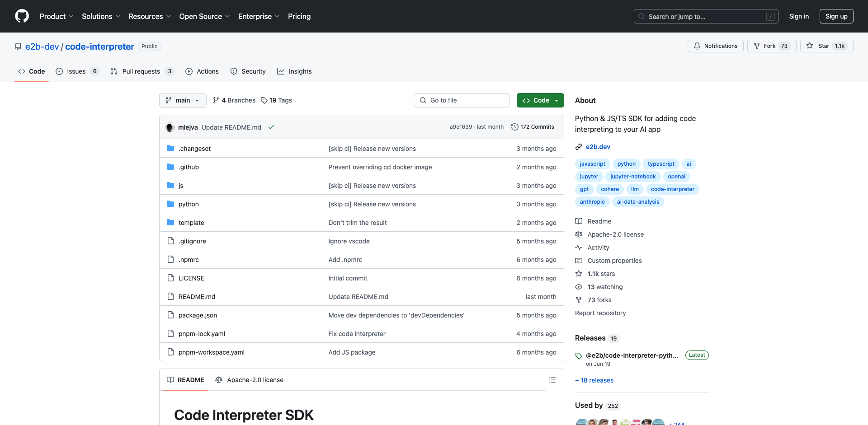Open the README.md file link
Viewport: 868px width, 425px height.
pos(197,297)
